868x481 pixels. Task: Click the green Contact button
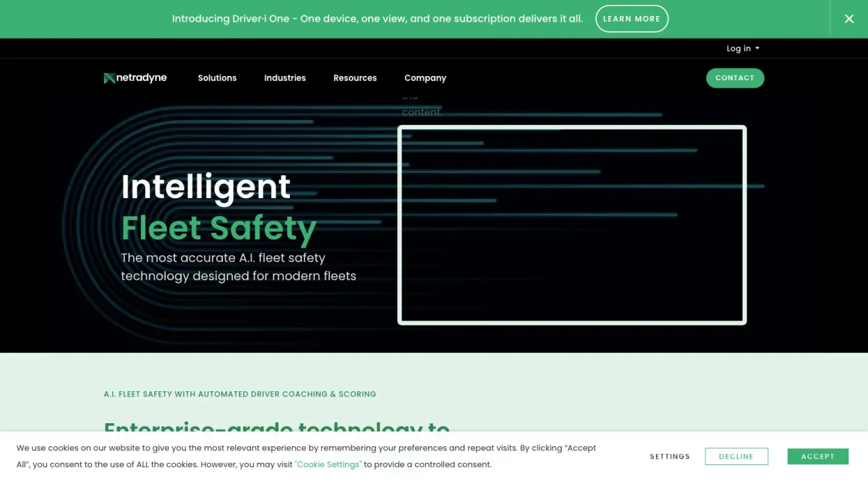(x=735, y=78)
